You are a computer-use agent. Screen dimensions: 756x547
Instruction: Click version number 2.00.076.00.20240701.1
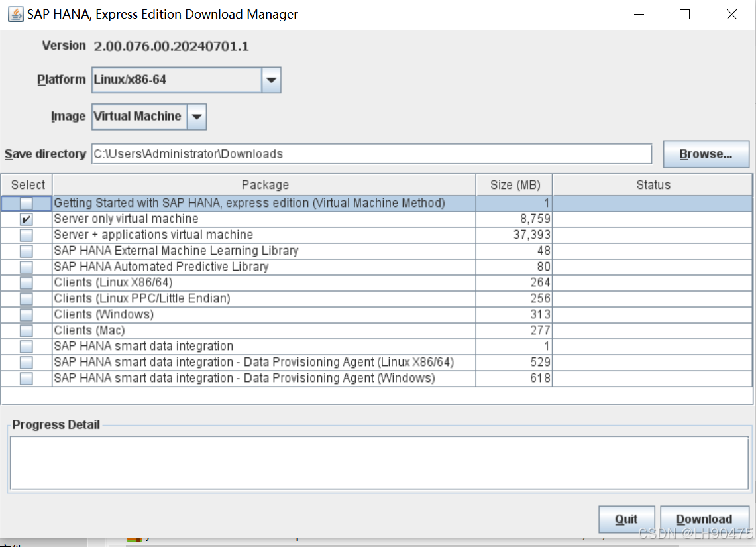pyautogui.click(x=171, y=46)
